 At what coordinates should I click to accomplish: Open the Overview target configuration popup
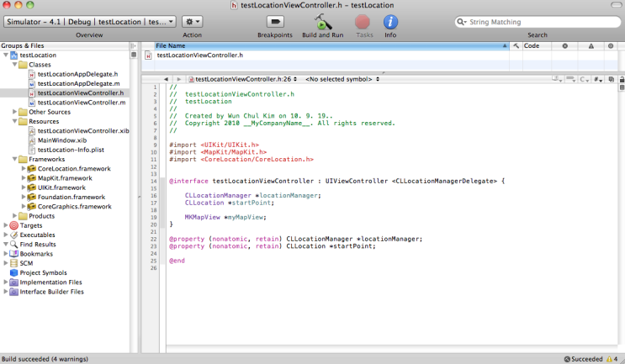click(x=90, y=22)
